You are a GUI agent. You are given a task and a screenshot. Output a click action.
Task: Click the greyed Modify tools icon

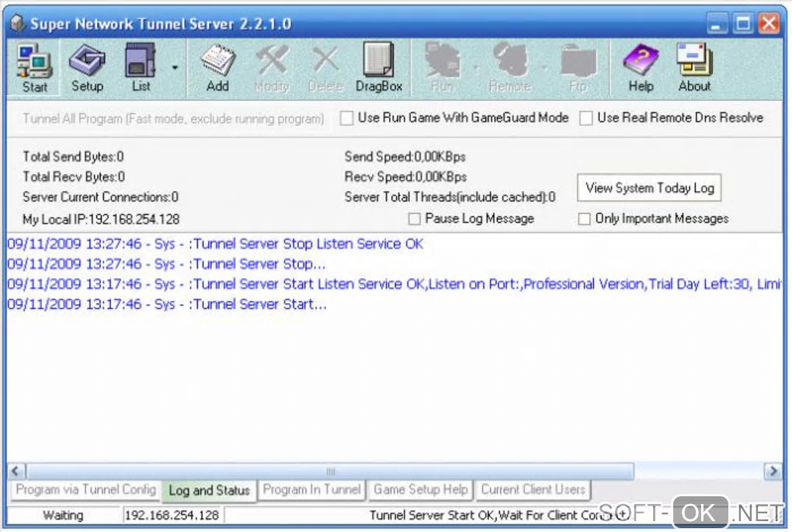pyautogui.click(x=272, y=68)
